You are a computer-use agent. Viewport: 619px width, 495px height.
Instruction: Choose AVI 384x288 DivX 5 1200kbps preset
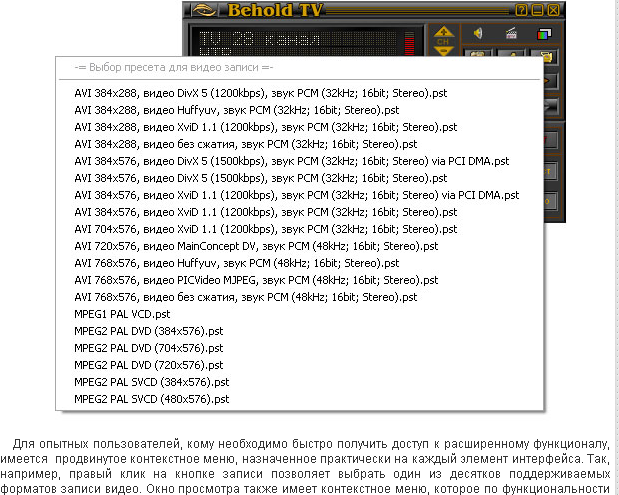click(x=261, y=93)
